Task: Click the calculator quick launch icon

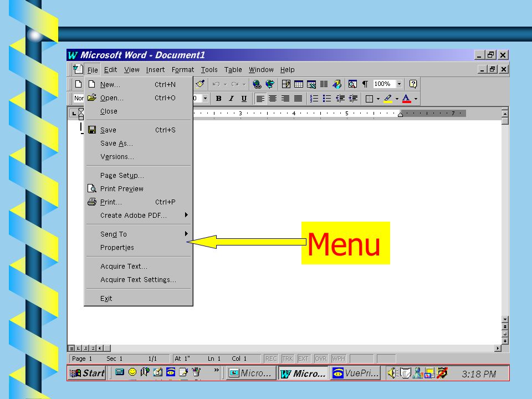Action: point(120,372)
